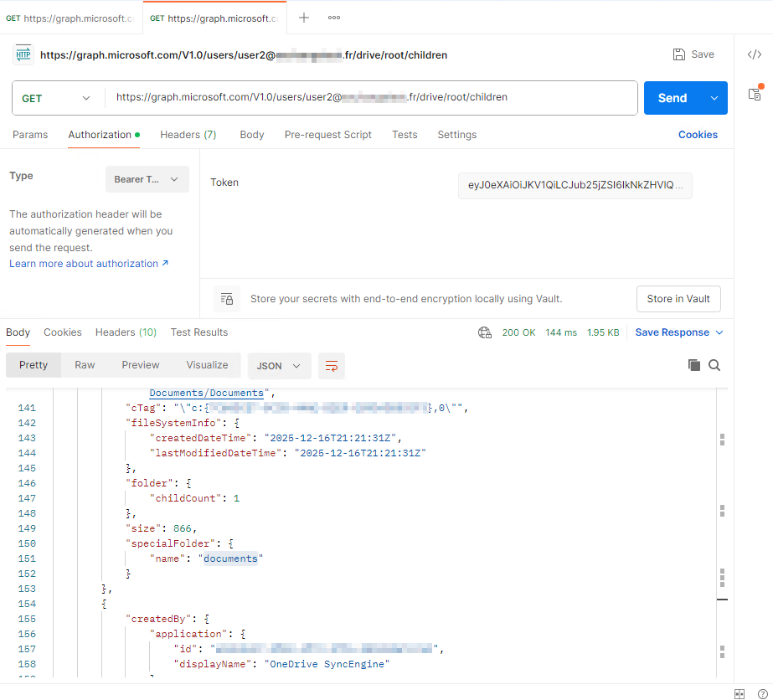Click the Send button
Viewport: 773px width, 700px height.
[x=672, y=97]
